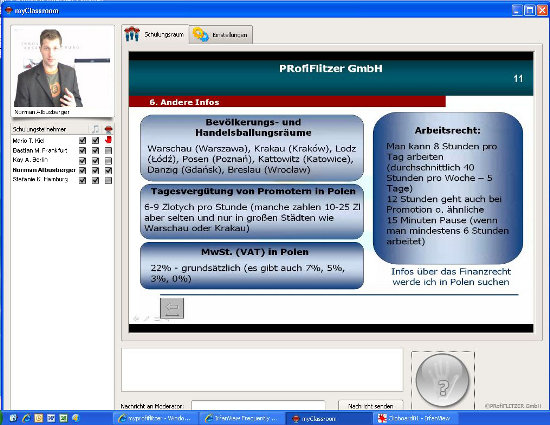Toggle first checkbox for Norman Altenberger
The width and height of the screenshot is (550, 425).
(x=82, y=170)
